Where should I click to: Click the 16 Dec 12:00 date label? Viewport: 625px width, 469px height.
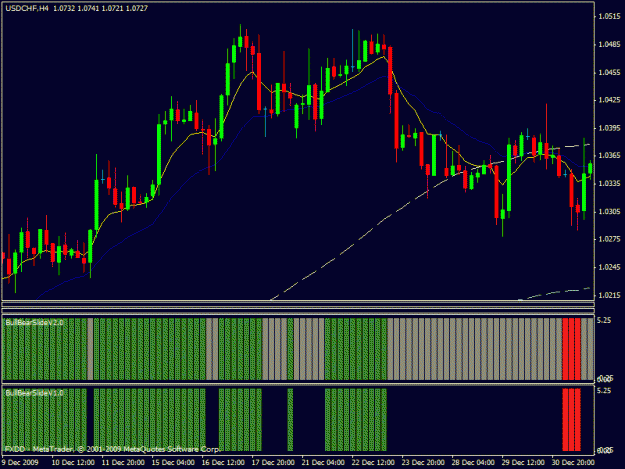(223, 462)
